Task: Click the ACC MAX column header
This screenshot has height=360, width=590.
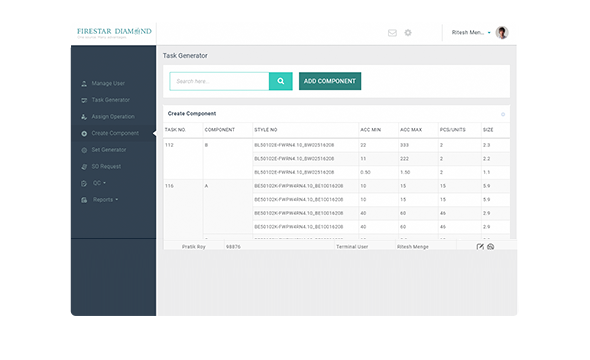Action: tap(411, 130)
